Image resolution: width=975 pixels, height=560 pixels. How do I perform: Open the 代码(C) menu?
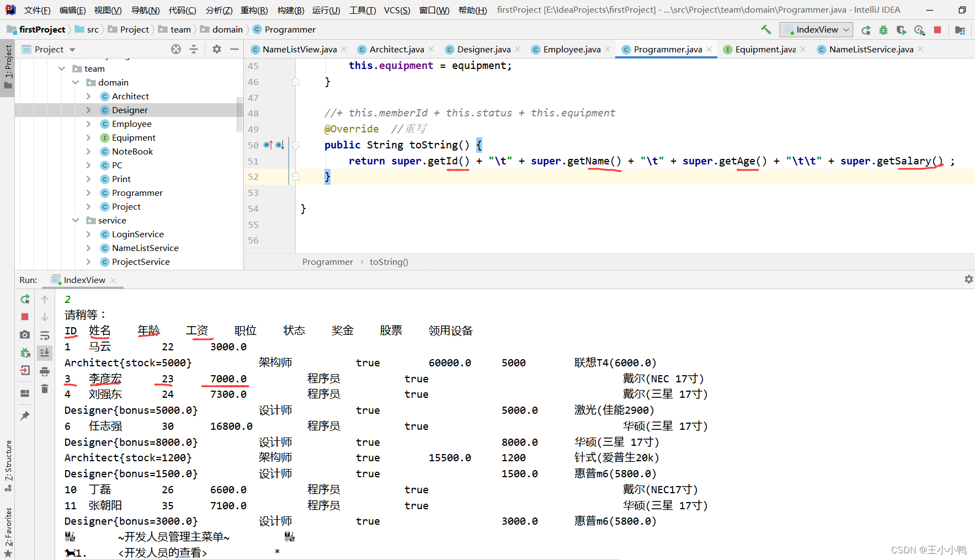[x=183, y=10]
